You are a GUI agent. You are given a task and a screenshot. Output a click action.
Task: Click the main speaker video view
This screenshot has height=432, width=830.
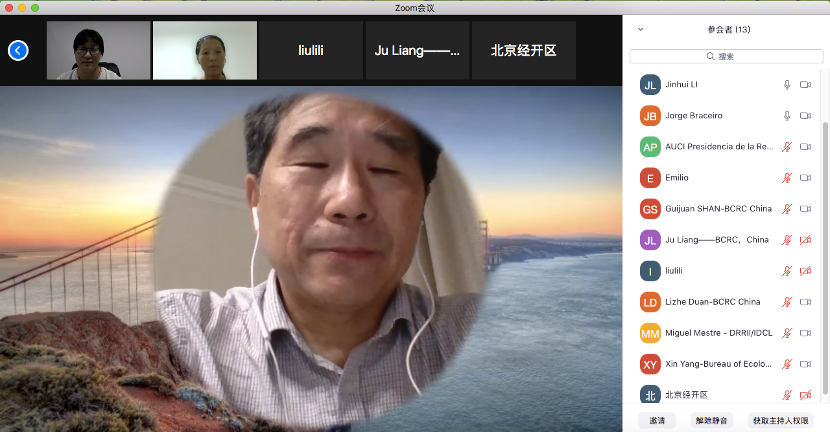pyautogui.click(x=311, y=259)
